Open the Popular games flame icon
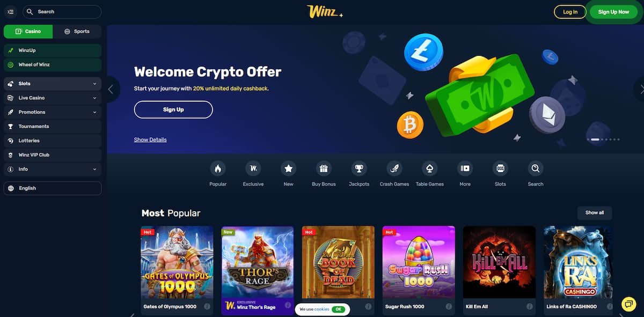The image size is (644, 317). pos(218,168)
